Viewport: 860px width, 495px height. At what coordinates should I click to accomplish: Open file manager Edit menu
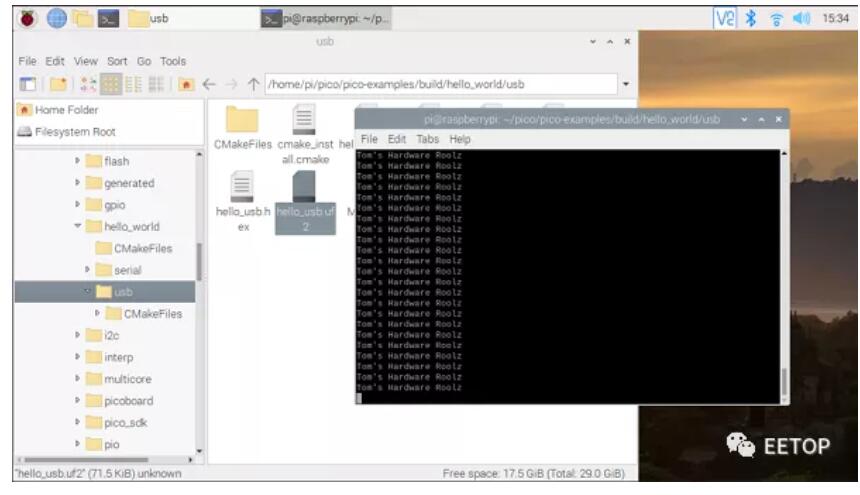point(55,61)
